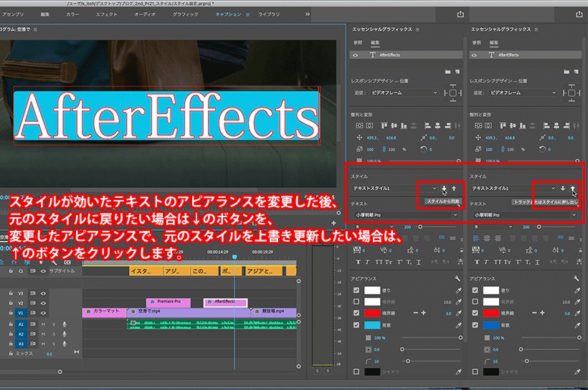
Task: Open text style dropdown in left panel
Action: (394, 189)
